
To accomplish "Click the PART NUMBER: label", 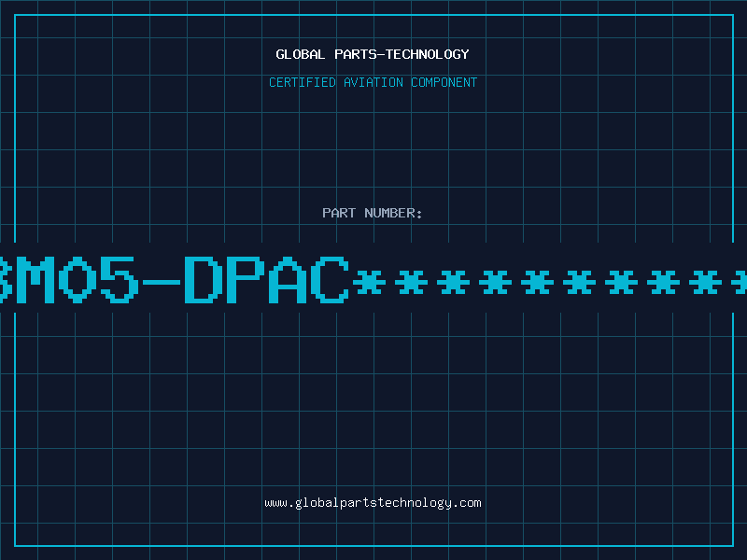I will point(373,213).
